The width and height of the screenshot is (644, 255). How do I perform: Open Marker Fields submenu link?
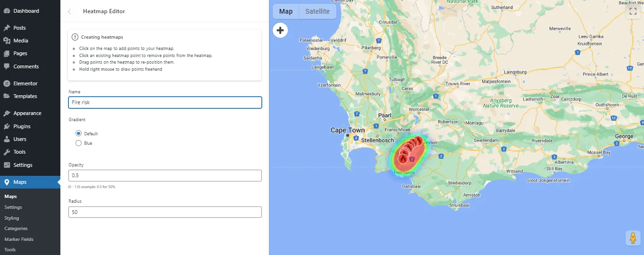19,239
